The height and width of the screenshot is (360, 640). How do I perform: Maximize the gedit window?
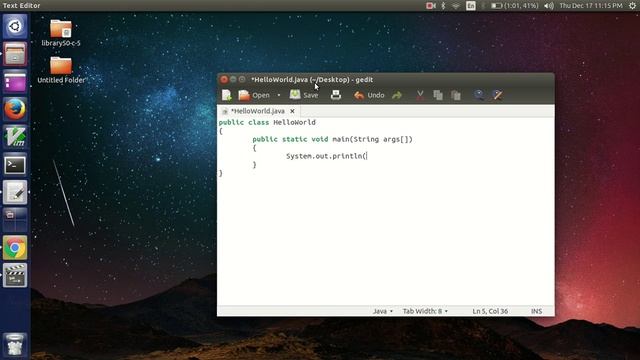tap(242, 80)
